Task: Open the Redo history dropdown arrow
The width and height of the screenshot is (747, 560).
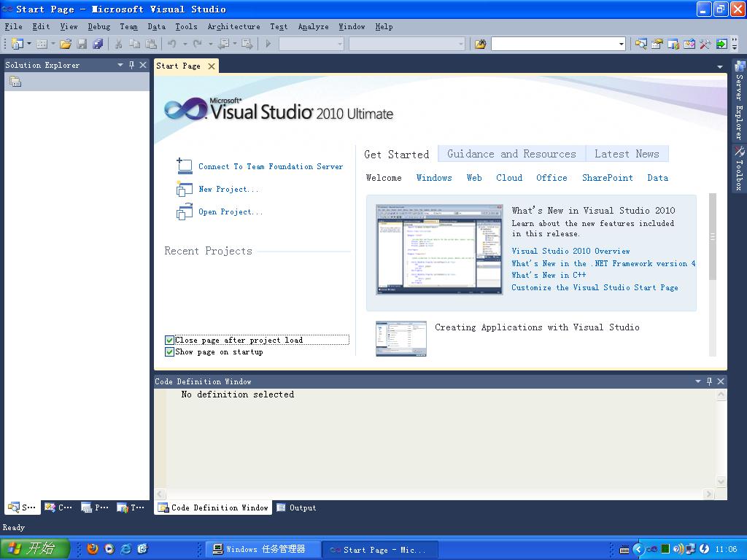Action: (x=210, y=44)
